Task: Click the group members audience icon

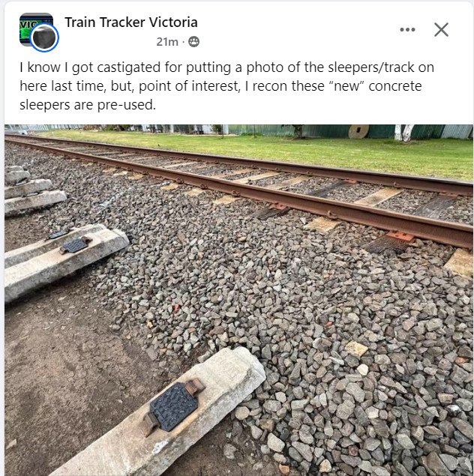Action: coord(193,41)
